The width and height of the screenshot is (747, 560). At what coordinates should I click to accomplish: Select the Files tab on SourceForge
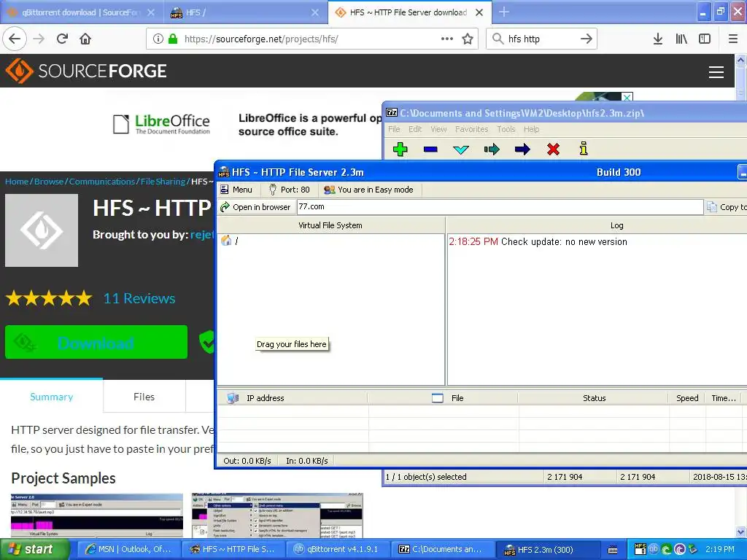tap(144, 397)
